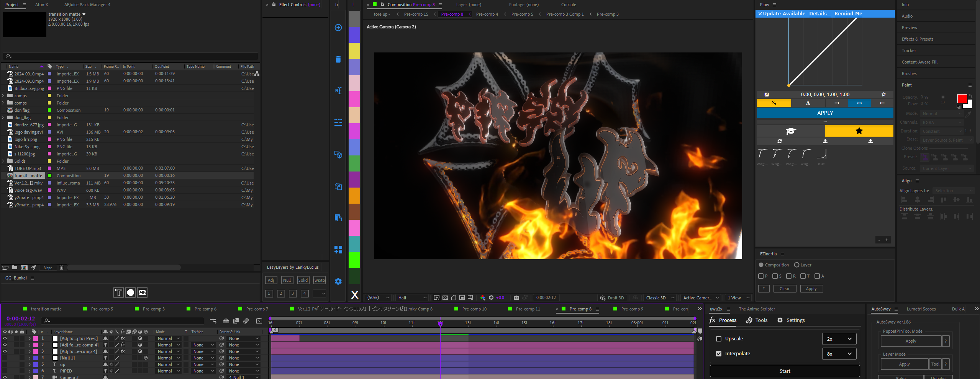Click the Remind Me link in Flow

point(848,13)
